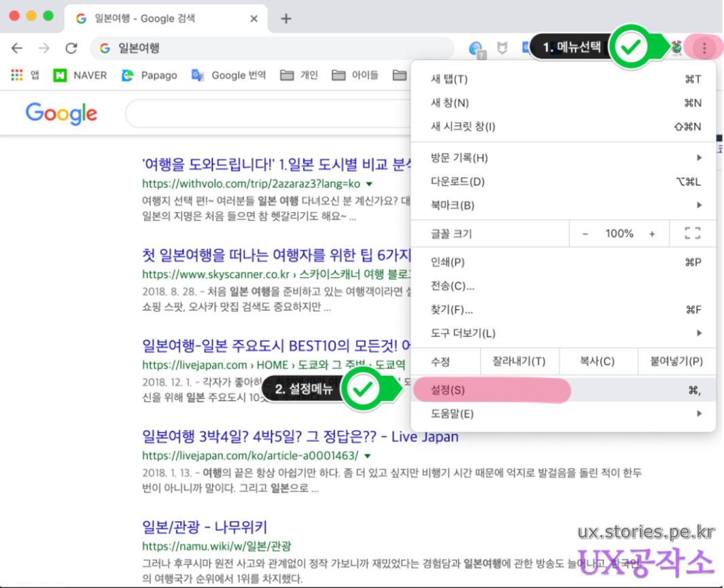The image size is (724, 588).
Task: Open the NAVER bookmark
Action: click(x=80, y=75)
